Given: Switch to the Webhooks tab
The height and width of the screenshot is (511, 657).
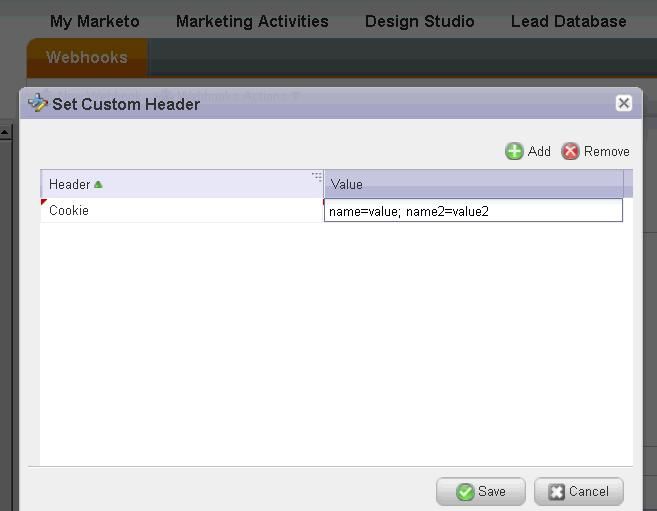Looking at the screenshot, I should pos(87,57).
